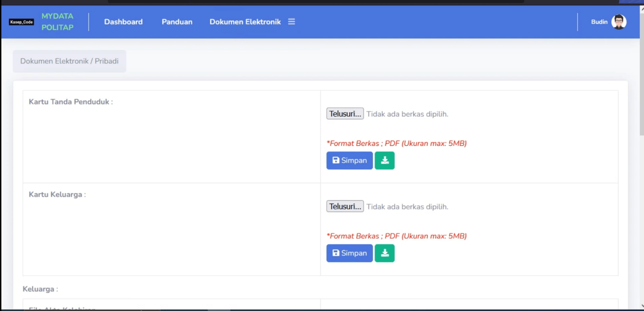
Task: Click the Kartu Tanda Penduduk format note
Action: point(397,143)
